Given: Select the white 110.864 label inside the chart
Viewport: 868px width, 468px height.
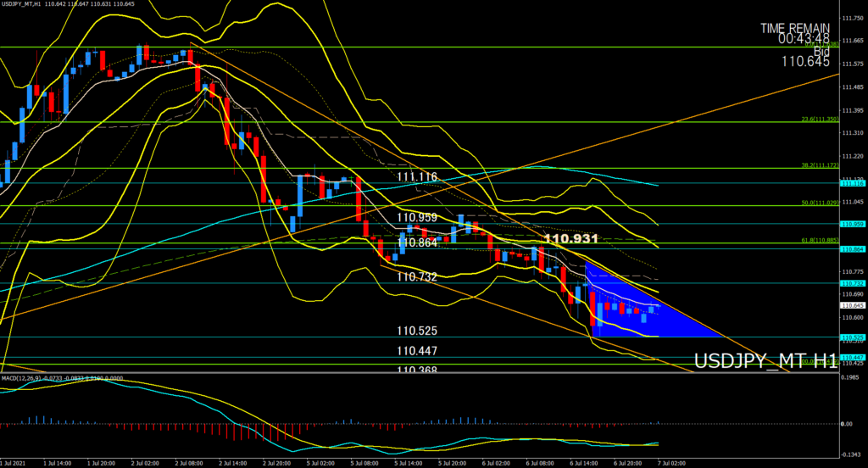Looking at the screenshot, I should pos(417,242).
